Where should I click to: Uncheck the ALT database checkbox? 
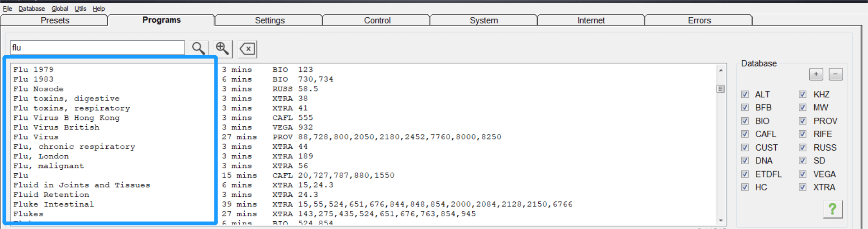pos(745,95)
